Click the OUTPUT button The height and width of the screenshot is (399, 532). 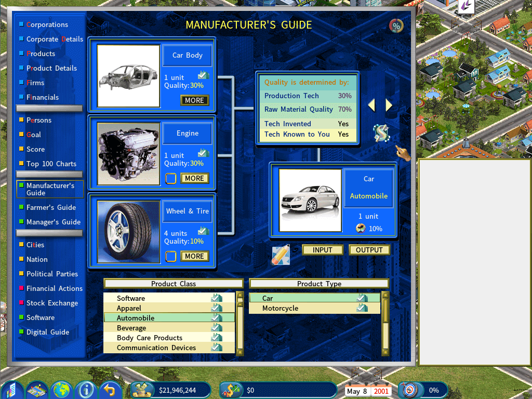point(369,250)
